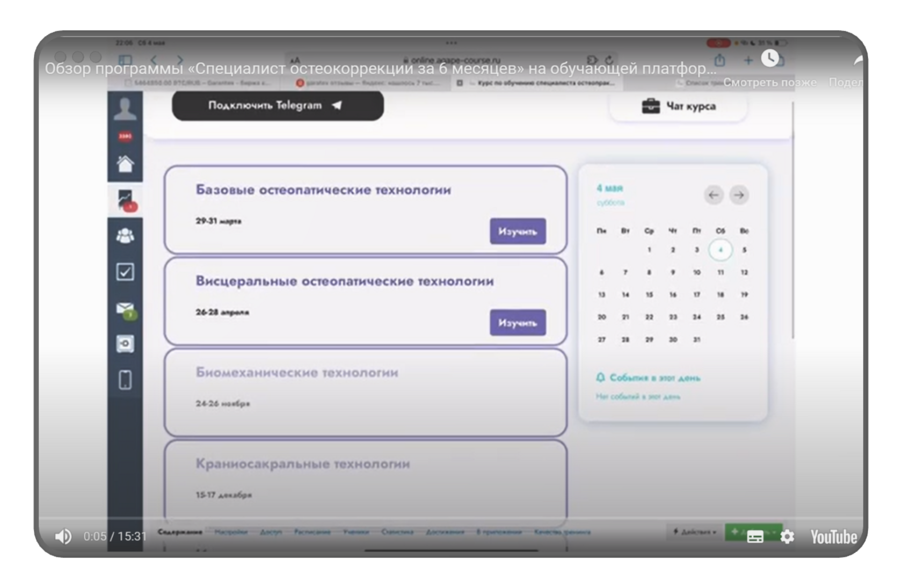Select Биомеханические технологии module title
The height and width of the screenshot is (588, 902).
(x=297, y=372)
